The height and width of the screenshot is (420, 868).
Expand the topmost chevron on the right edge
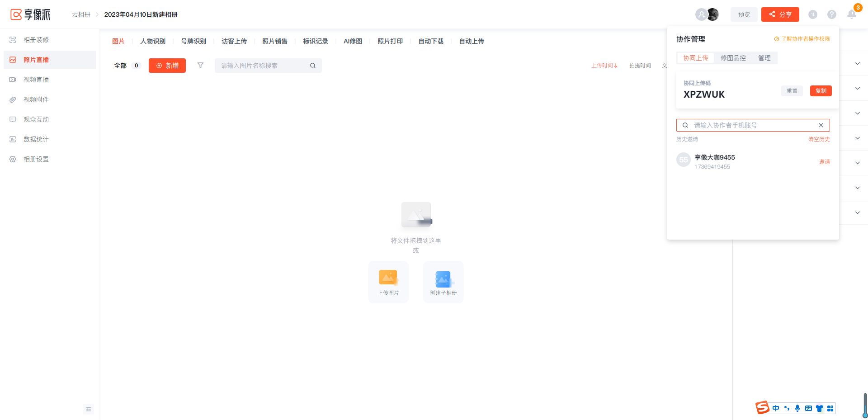click(x=857, y=63)
